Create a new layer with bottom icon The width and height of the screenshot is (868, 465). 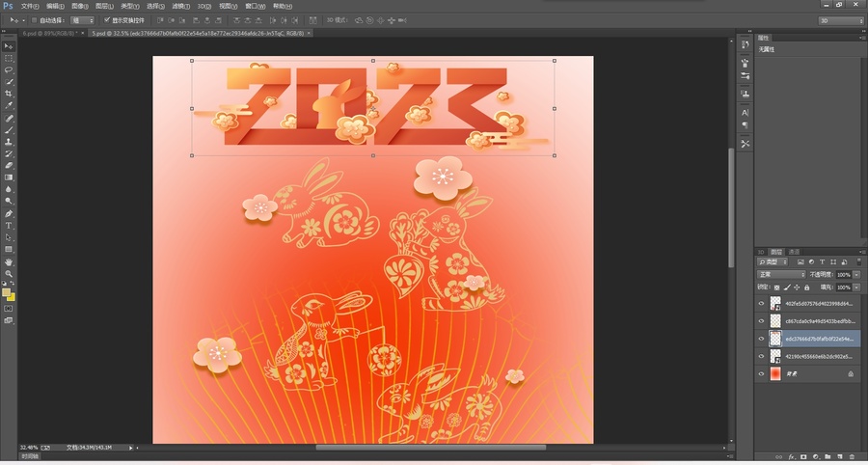[x=840, y=457]
